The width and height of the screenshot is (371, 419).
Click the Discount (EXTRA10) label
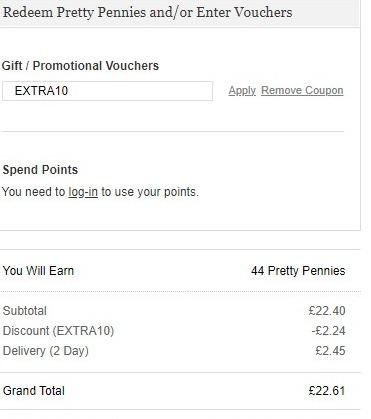coord(58,331)
